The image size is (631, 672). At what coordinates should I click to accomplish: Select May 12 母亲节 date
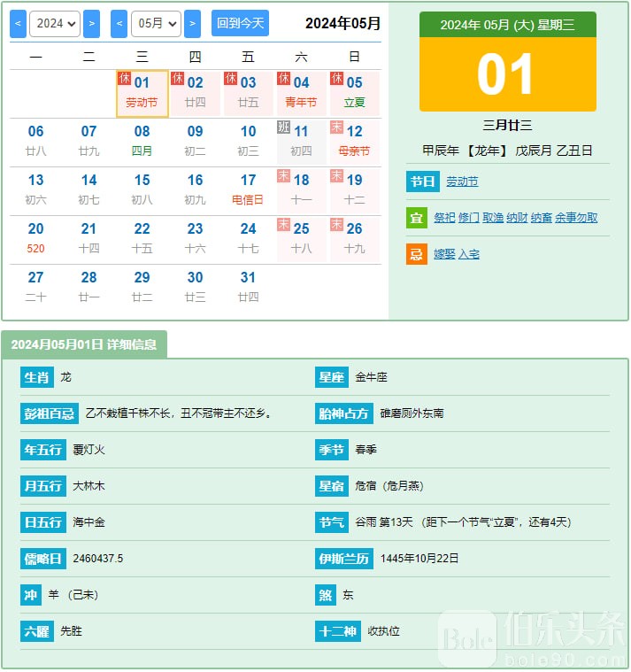[354, 142]
